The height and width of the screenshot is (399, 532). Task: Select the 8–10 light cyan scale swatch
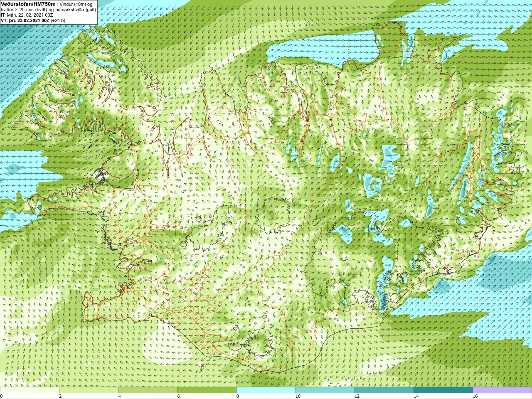[x=266, y=390]
